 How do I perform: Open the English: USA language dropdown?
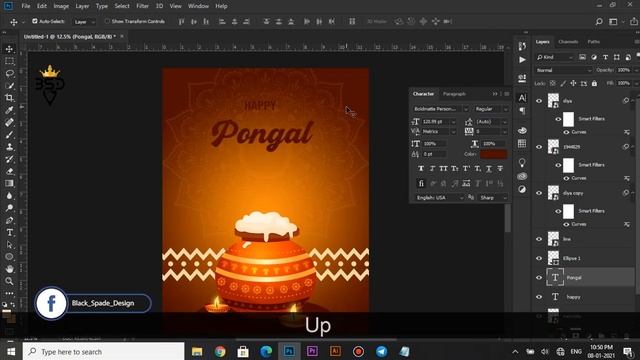point(439,198)
